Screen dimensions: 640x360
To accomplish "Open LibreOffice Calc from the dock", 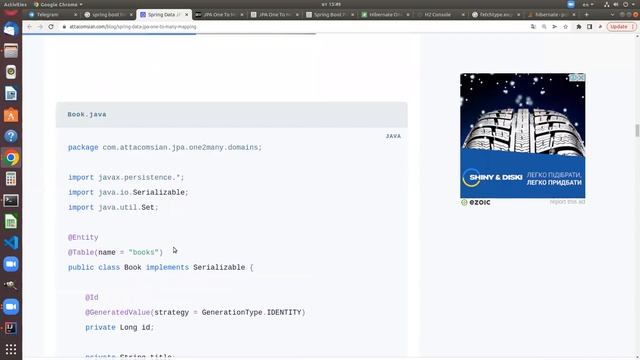I will [x=11, y=222].
